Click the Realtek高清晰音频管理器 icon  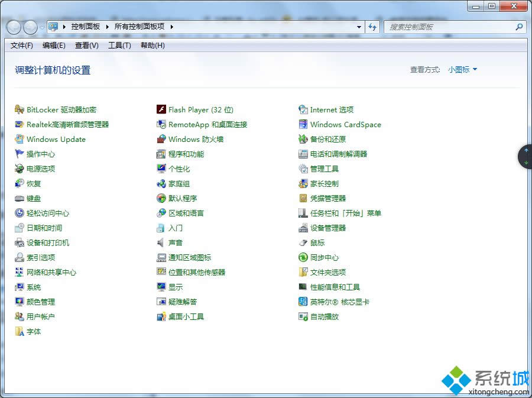20,124
